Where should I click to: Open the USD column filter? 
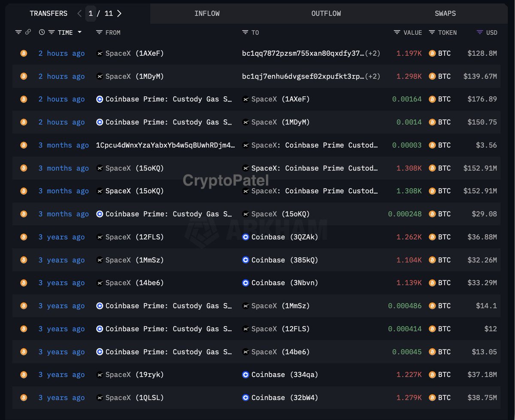pyautogui.click(x=480, y=32)
